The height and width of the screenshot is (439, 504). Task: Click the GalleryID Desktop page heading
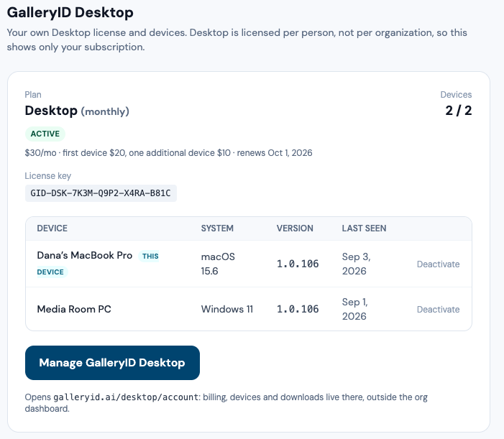(x=70, y=13)
